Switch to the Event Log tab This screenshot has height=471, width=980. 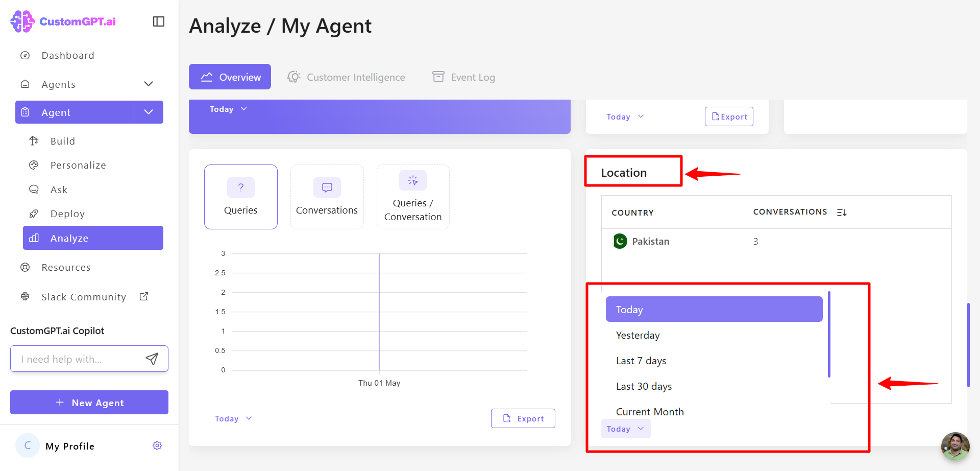463,77
